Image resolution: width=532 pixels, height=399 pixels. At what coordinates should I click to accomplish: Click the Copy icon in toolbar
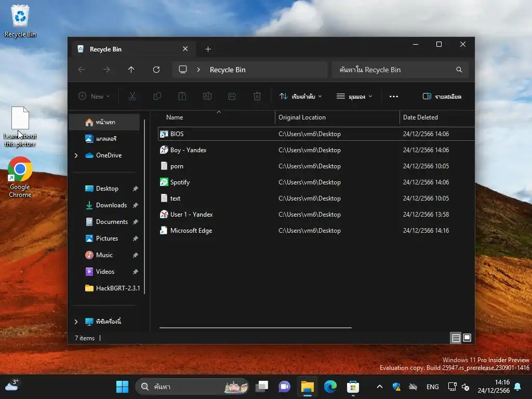pyautogui.click(x=157, y=96)
